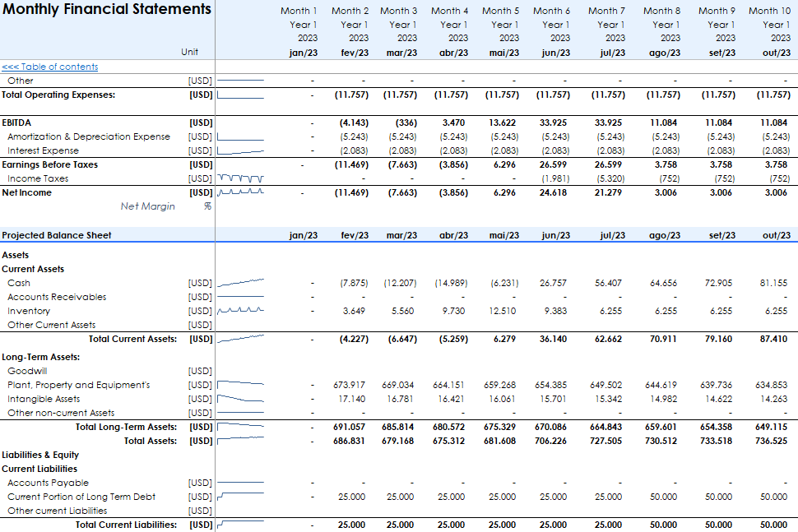
Task: Select the Inventory sparkline chart
Action: [x=240, y=311]
